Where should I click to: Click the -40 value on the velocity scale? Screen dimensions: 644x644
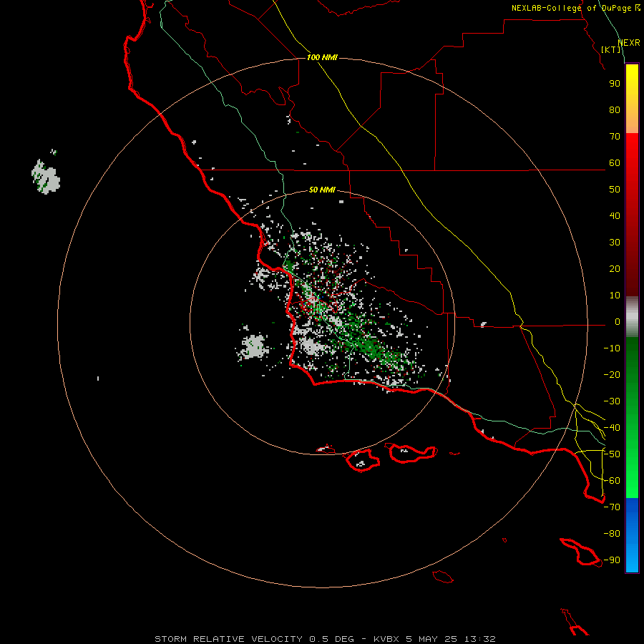(612, 428)
